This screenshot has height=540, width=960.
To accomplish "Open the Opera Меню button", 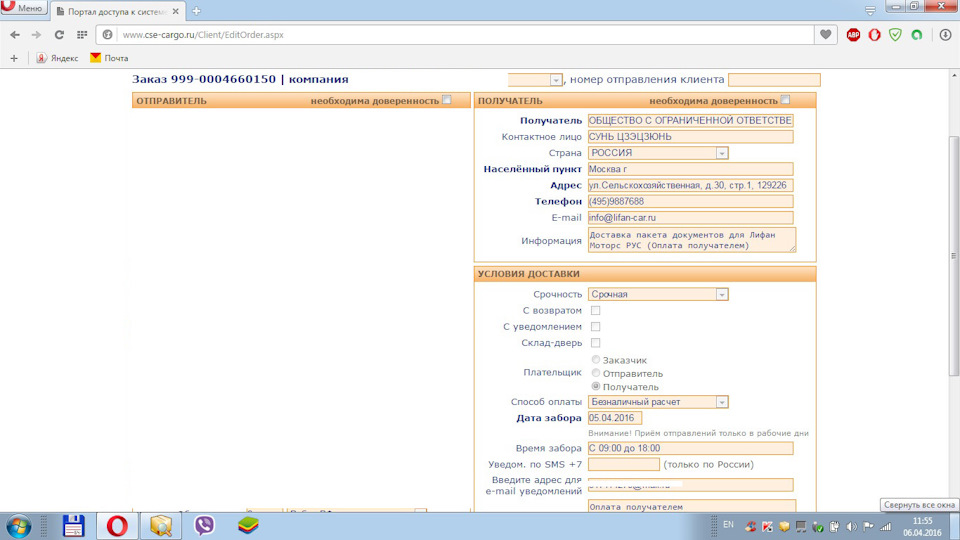I will coord(24,8).
